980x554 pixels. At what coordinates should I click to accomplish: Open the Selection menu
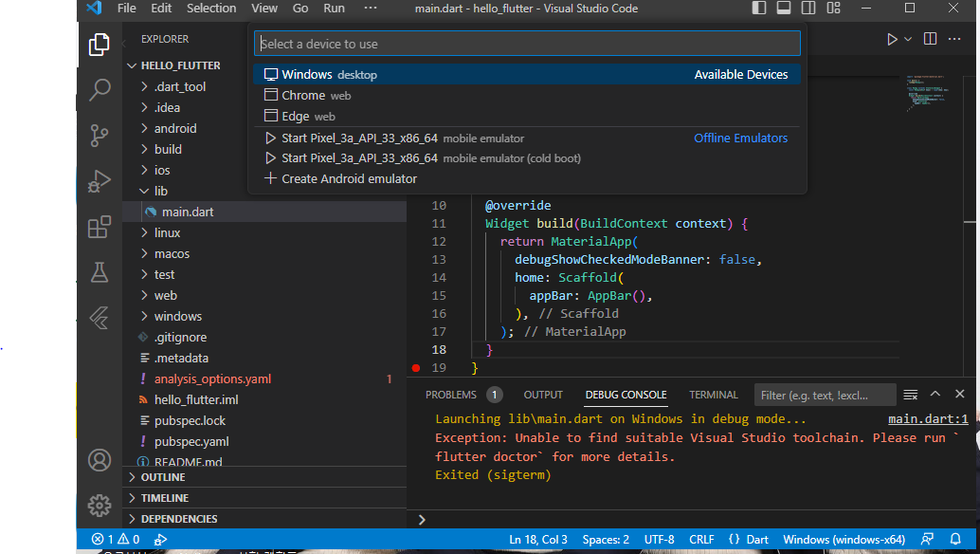pyautogui.click(x=211, y=9)
